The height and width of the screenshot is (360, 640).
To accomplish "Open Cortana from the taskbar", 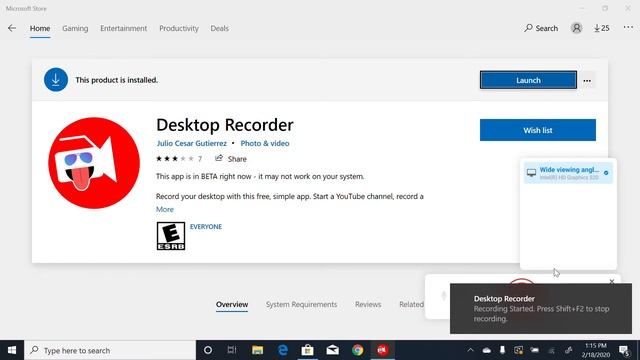I will pos(208,350).
